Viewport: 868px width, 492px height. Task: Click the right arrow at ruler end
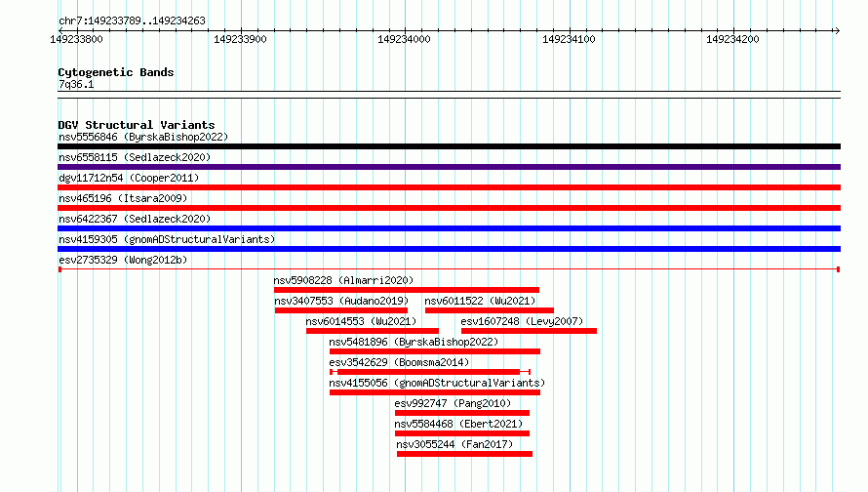click(x=837, y=30)
